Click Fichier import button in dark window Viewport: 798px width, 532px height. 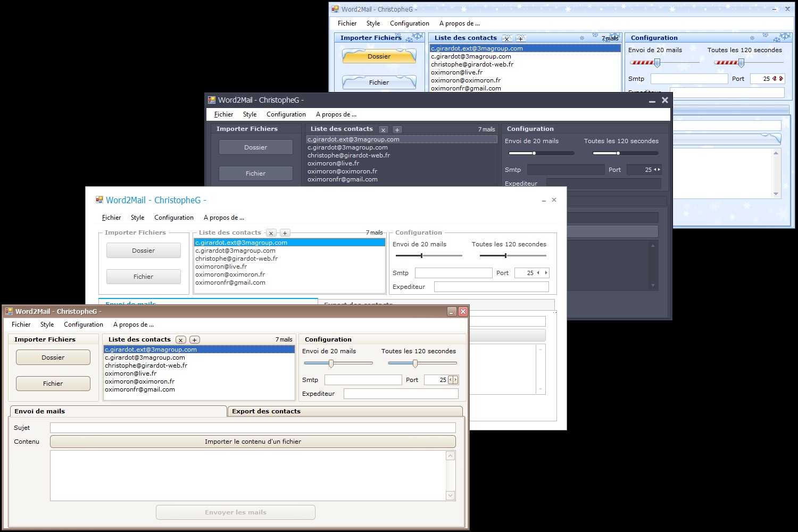click(256, 173)
